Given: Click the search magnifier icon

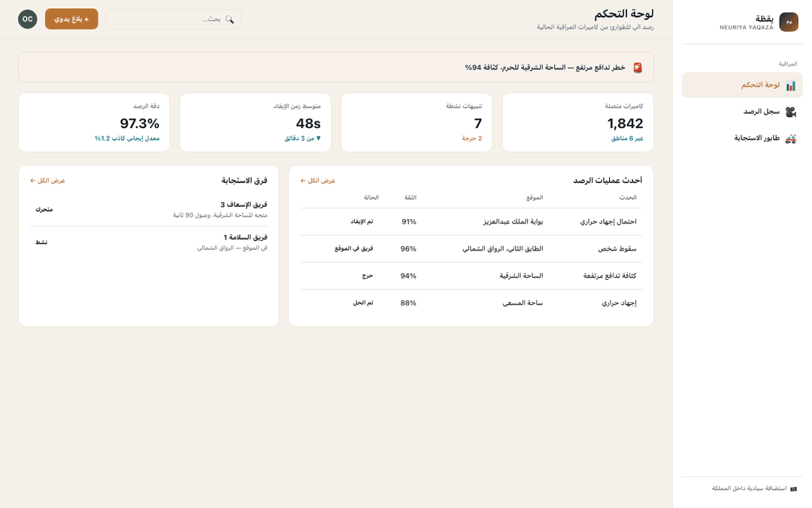Looking at the screenshot, I should (x=229, y=19).
